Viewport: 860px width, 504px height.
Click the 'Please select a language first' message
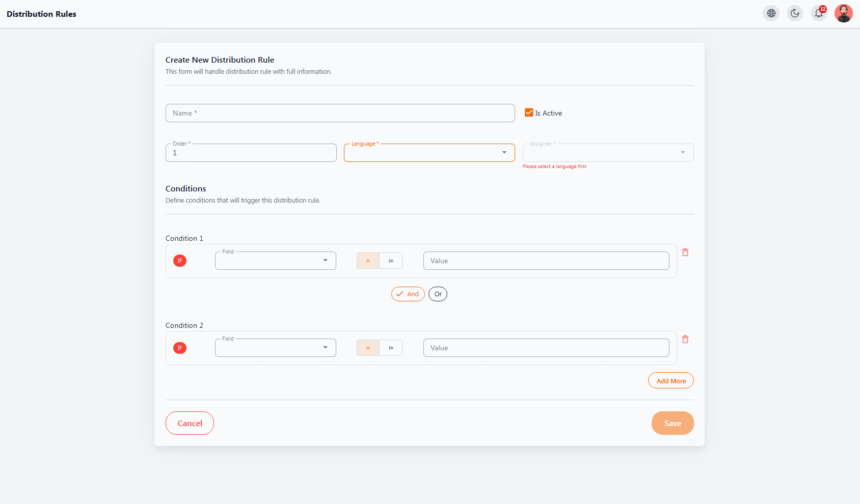point(554,166)
